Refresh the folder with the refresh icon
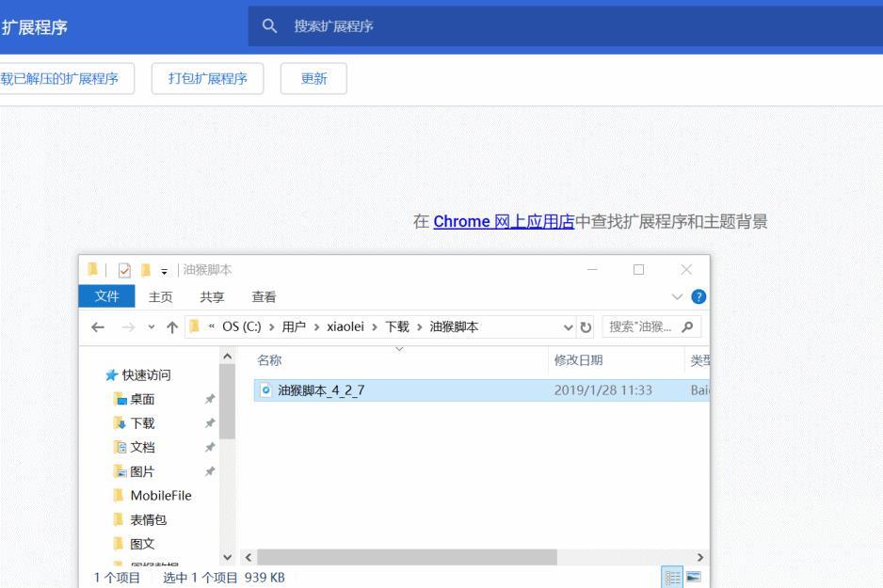 (586, 326)
